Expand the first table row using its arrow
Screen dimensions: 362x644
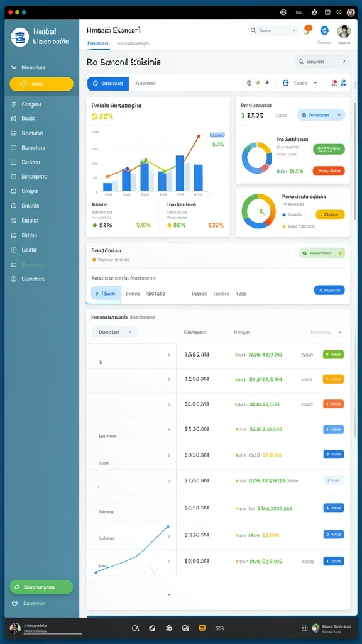(168, 355)
